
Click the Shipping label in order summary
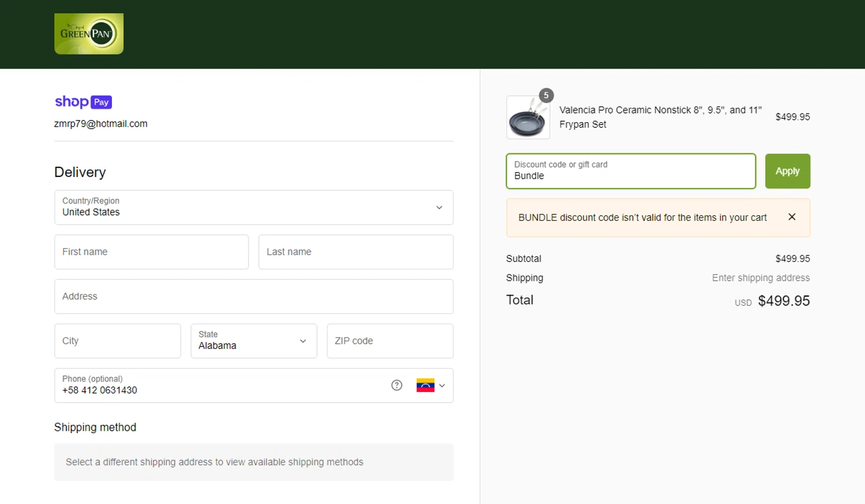[525, 278]
